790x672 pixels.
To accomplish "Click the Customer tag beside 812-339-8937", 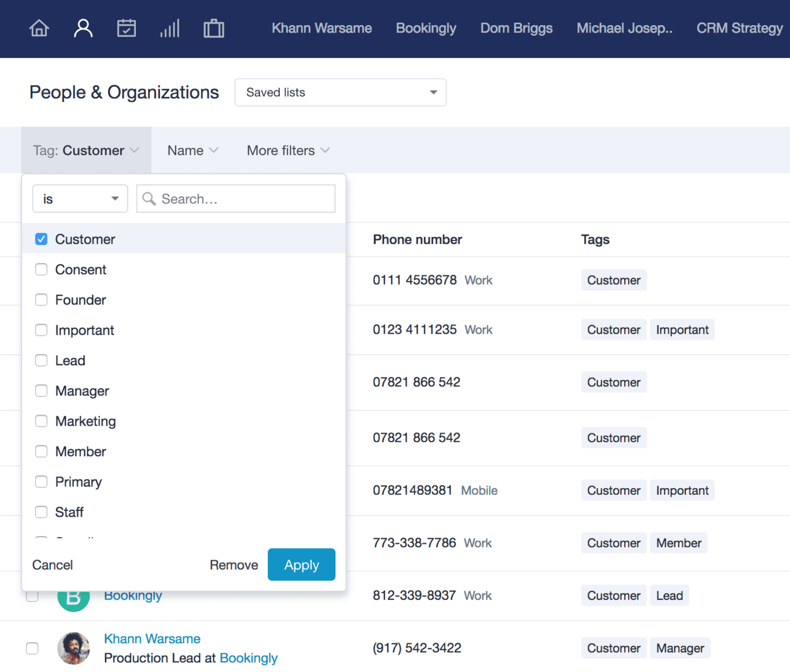I will (x=614, y=596).
